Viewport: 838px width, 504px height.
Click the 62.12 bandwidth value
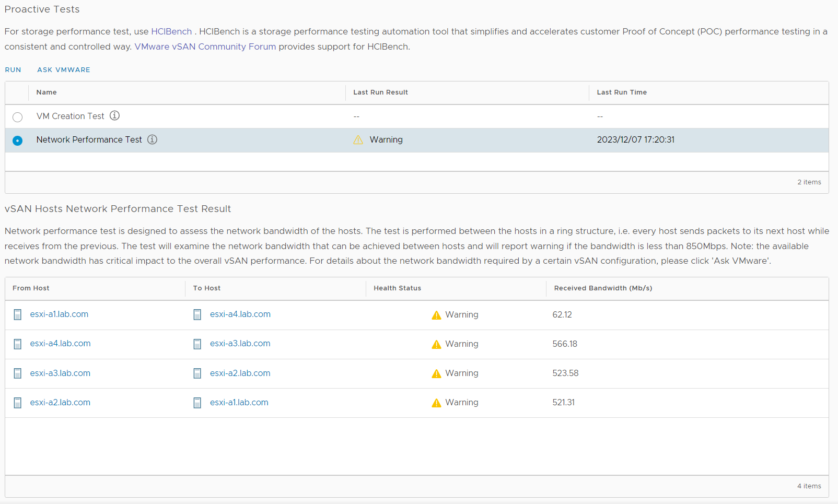tap(562, 314)
